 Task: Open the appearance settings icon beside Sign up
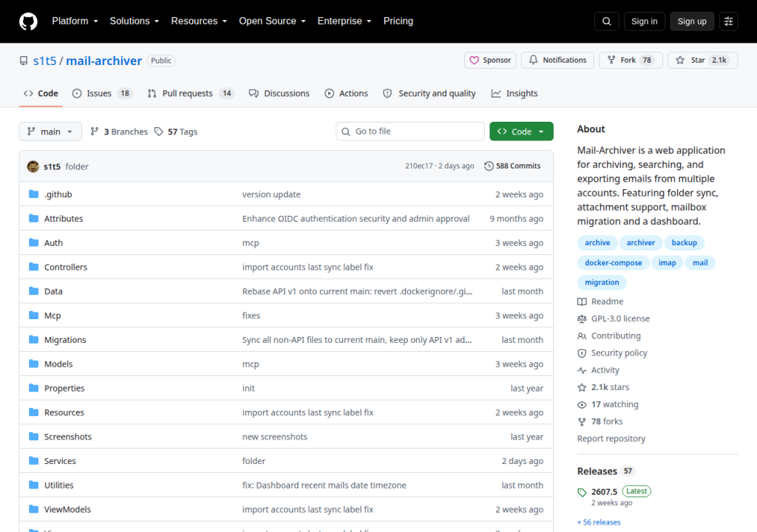(x=728, y=21)
